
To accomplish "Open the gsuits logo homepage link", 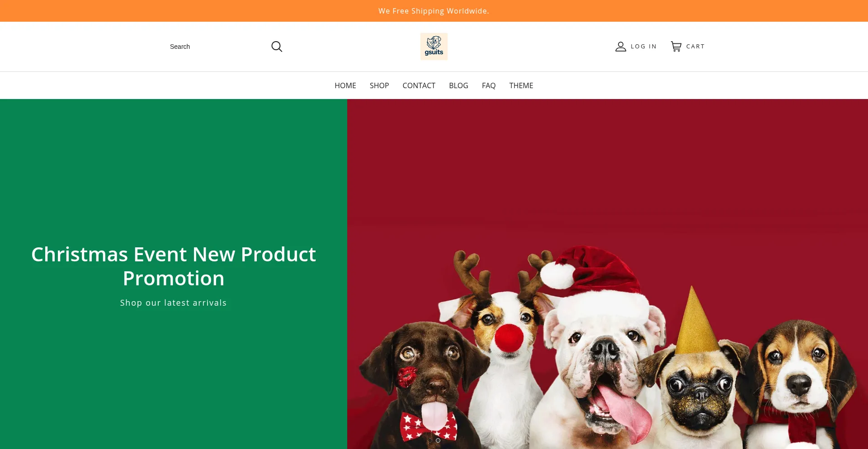I will [x=434, y=47].
